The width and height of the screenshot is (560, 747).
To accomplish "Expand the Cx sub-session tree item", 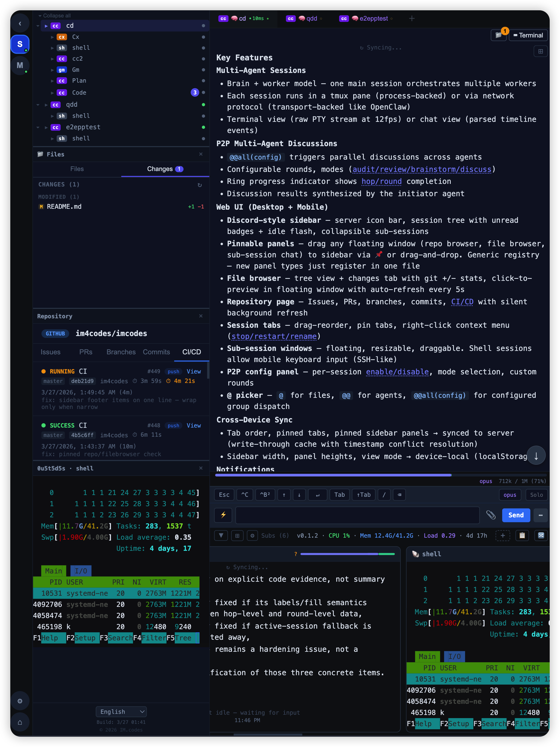I will coord(52,37).
